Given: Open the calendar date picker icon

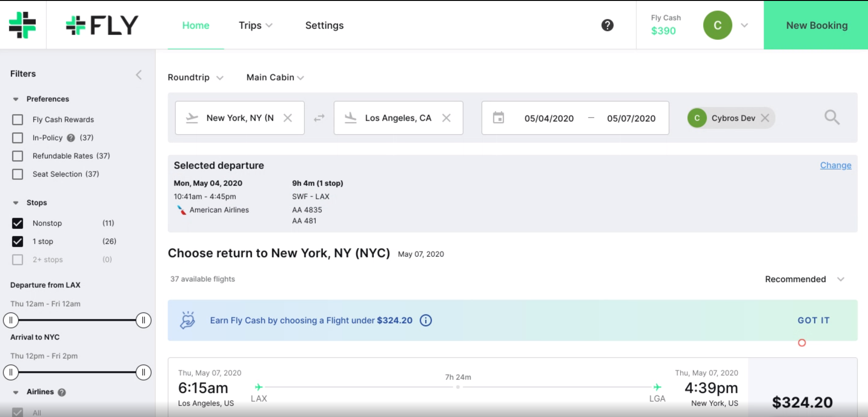Looking at the screenshot, I should pos(499,118).
